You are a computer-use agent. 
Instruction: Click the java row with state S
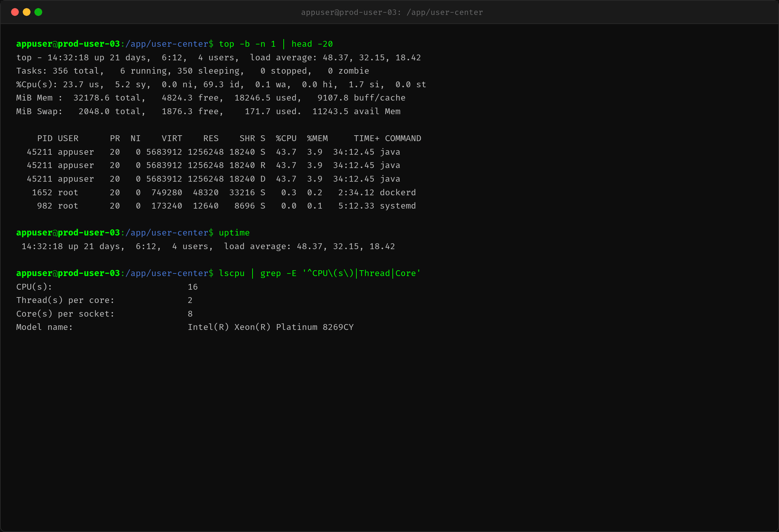point(214,152)
